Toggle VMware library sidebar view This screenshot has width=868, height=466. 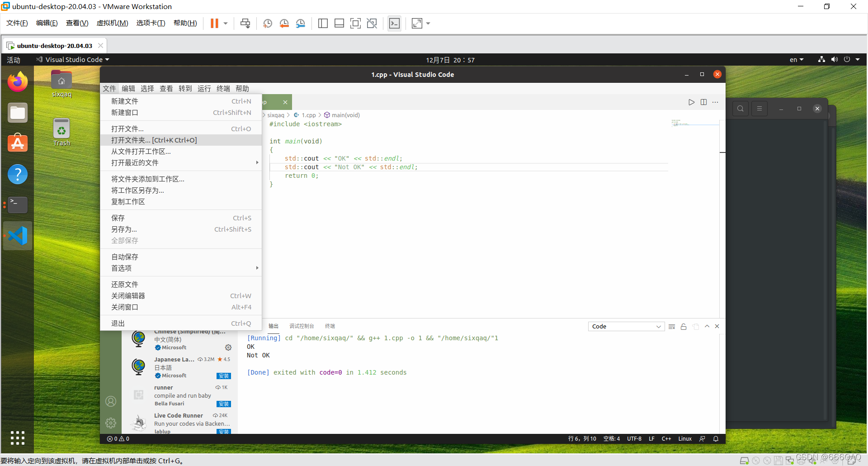pyautogui.click(x=323, y=24)
